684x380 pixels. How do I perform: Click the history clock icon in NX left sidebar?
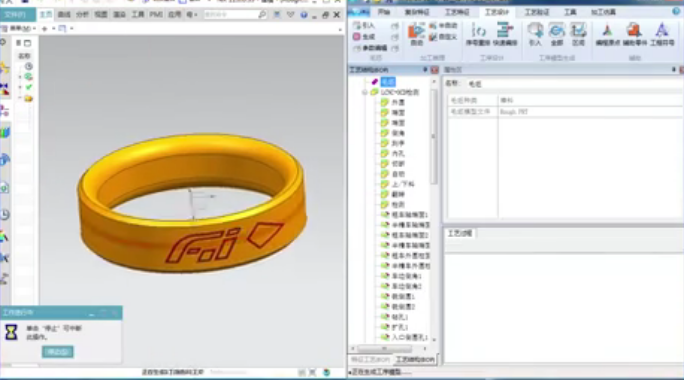point(5,215)
